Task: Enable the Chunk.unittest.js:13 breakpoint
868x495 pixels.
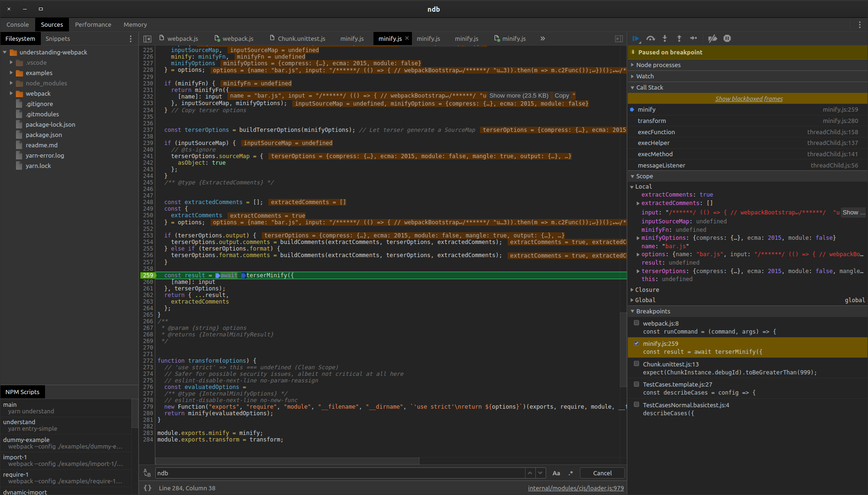Action: [x=636, y=364]
